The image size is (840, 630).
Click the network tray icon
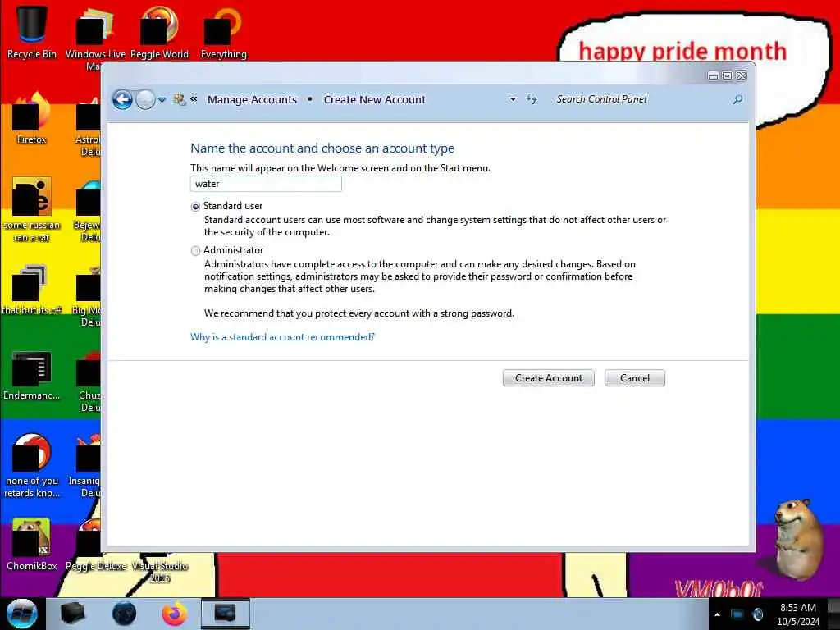pos(737,614)
